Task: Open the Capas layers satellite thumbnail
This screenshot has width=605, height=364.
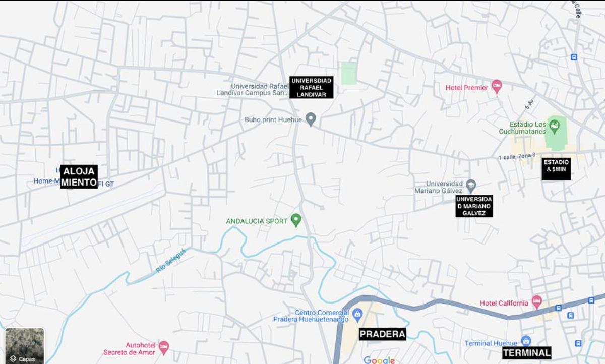Action: click(25, 345)
